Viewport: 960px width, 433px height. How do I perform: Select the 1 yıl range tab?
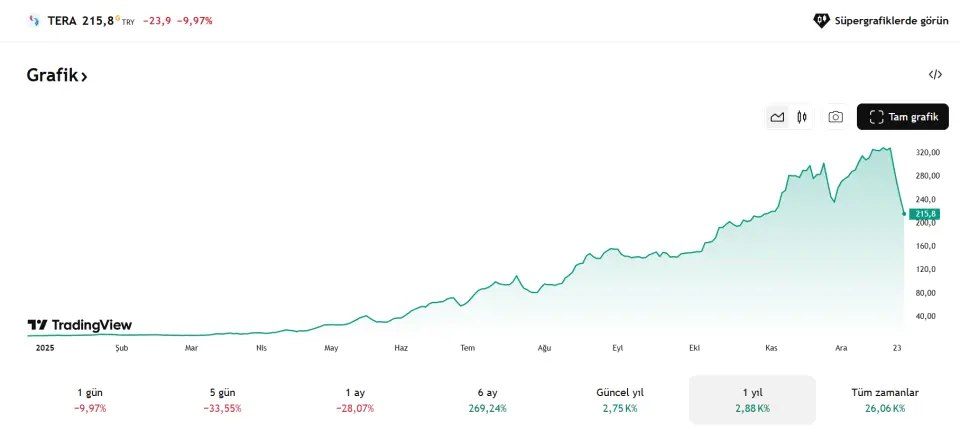pos(752,400)
